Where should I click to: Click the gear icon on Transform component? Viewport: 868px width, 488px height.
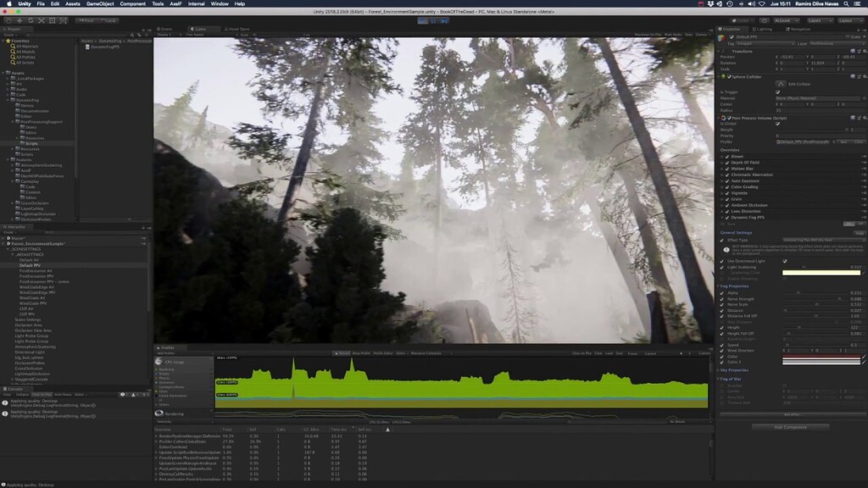pos(864,52)
